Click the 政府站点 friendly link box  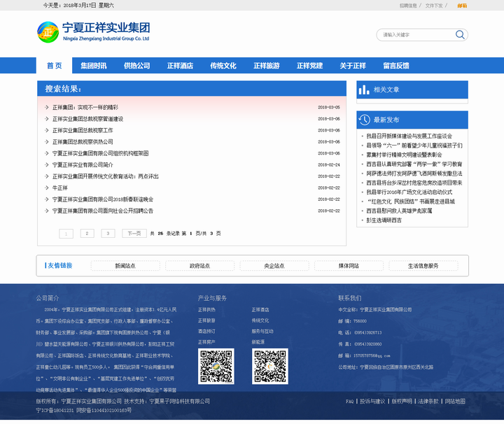click(200, 266)
